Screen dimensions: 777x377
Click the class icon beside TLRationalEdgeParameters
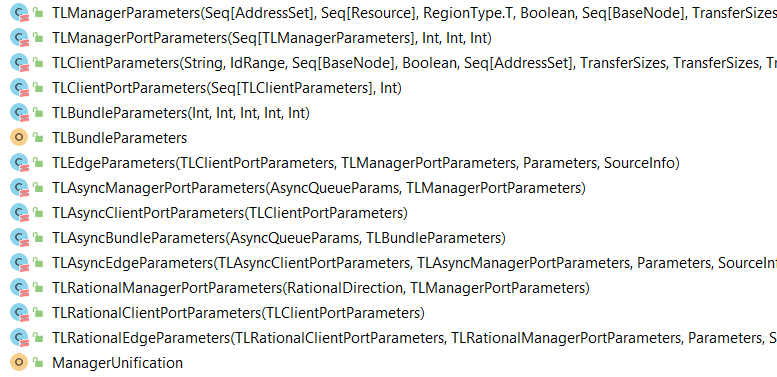(x=19, y=338)
